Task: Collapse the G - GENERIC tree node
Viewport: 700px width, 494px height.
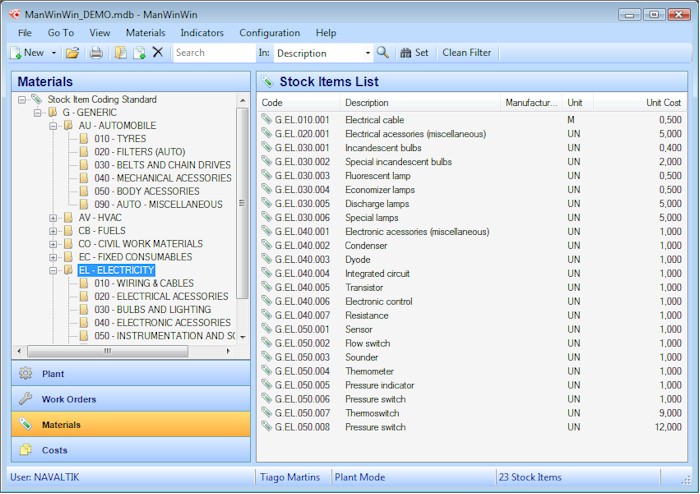Action: pos(38,112)
